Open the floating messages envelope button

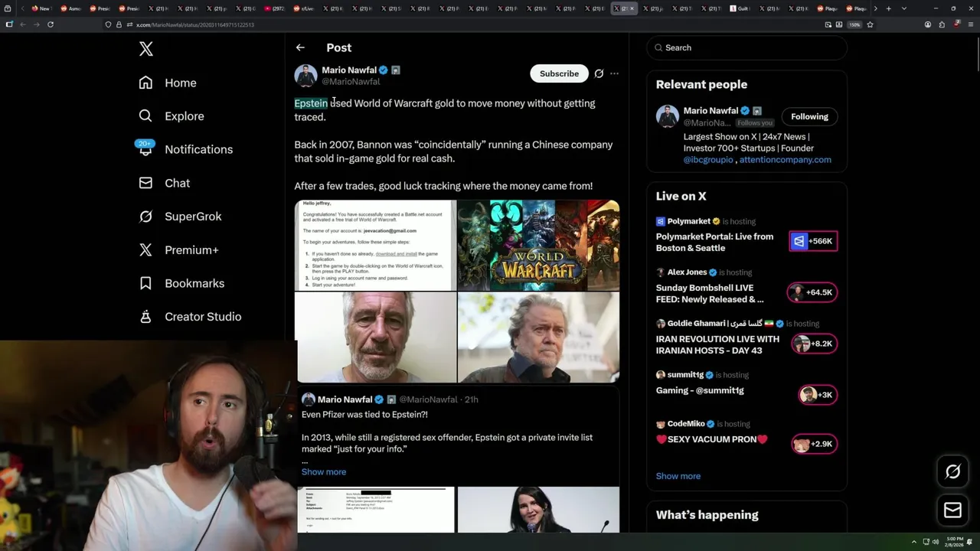(x=952, y=510)
